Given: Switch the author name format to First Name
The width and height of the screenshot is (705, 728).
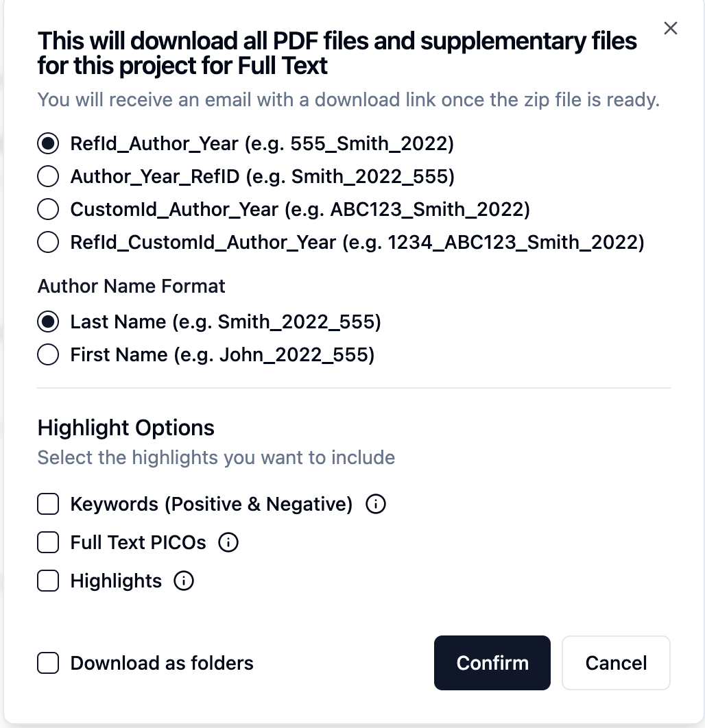Looking at the screenshot, I should pyautogui.click(x=48, y=355).
